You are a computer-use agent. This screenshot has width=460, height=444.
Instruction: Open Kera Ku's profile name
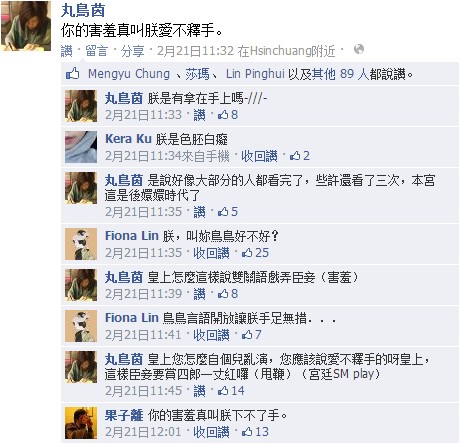[128, 139]
